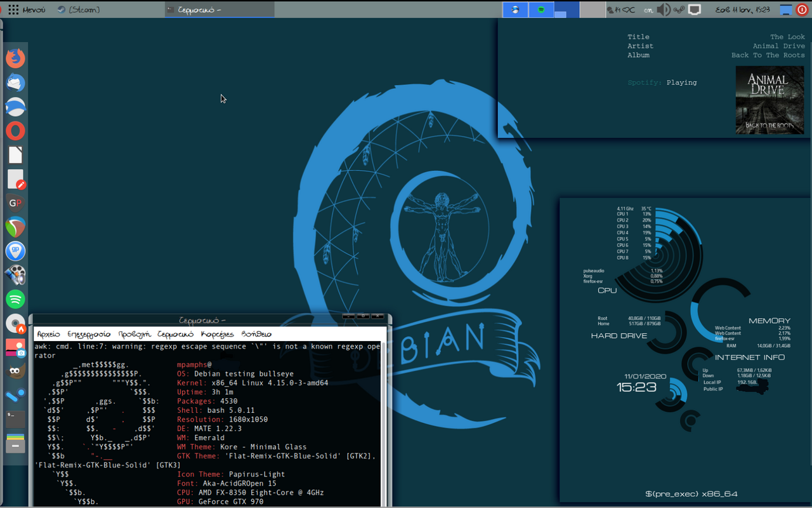Launch the blue round gp app

15,251
